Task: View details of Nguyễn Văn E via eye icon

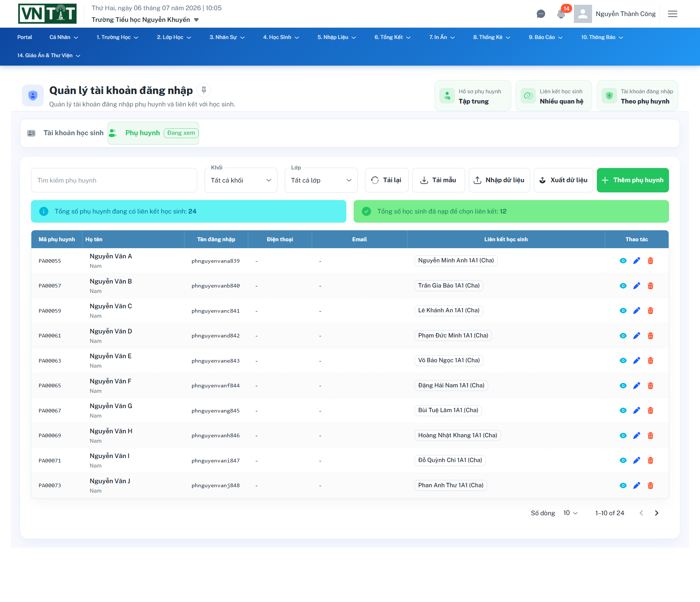Action: (623, 360)
